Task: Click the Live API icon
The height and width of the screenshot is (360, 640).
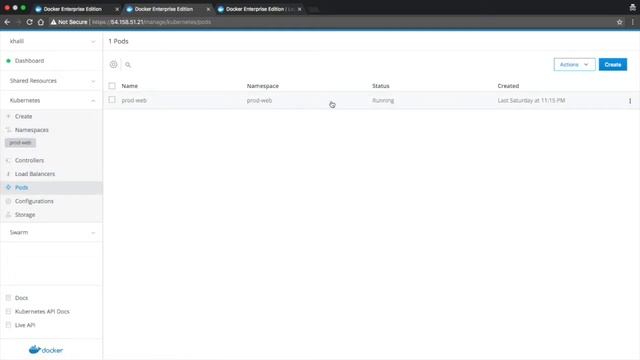Action: pos(8,325)
